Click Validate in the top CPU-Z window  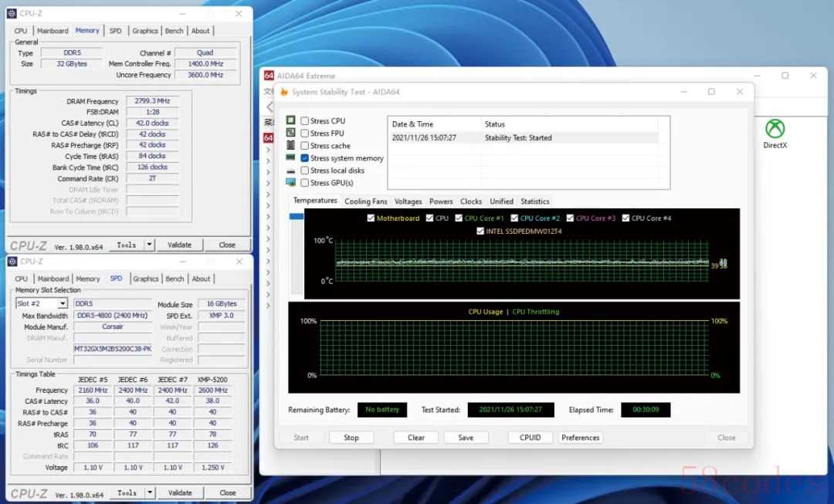point(179,245)
